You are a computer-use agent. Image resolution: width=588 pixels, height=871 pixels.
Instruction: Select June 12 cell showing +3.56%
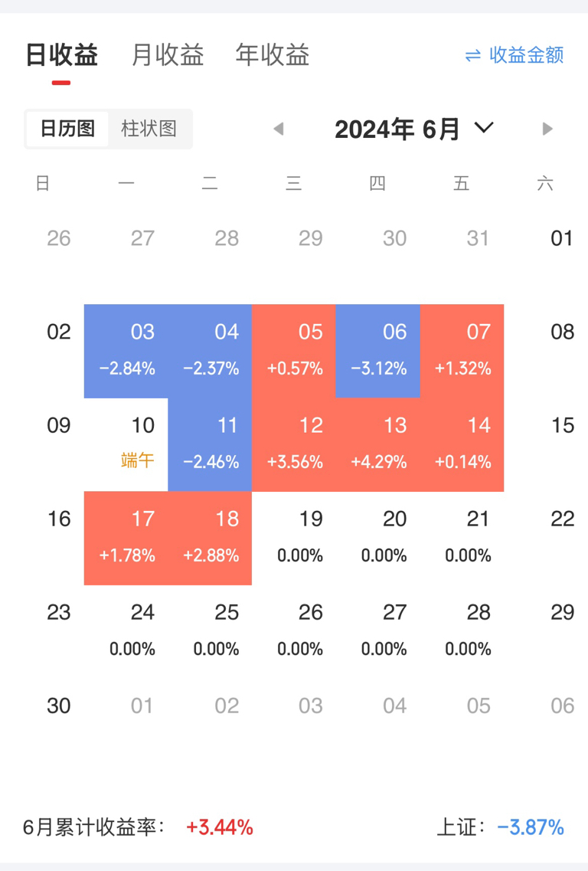click(x=294, y=444)
